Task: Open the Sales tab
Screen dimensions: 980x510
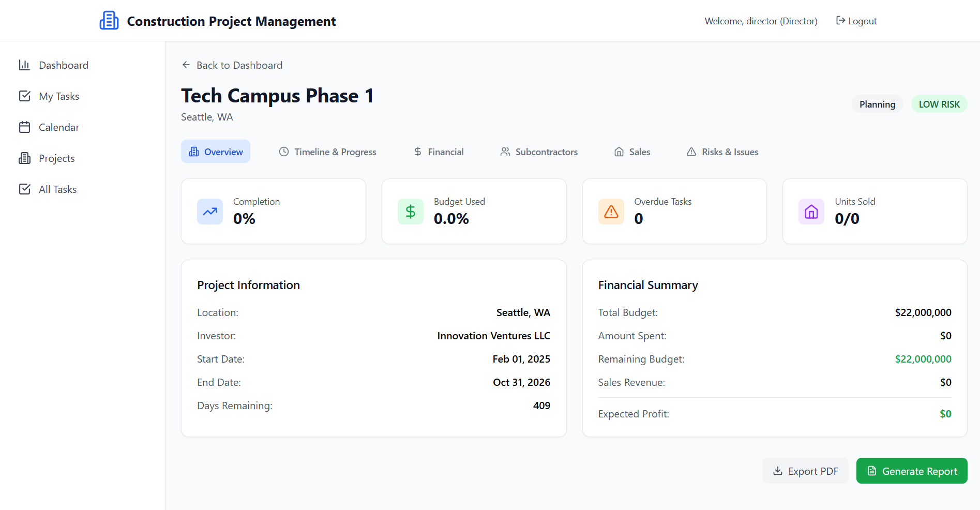Action: [x=632, y=152]
